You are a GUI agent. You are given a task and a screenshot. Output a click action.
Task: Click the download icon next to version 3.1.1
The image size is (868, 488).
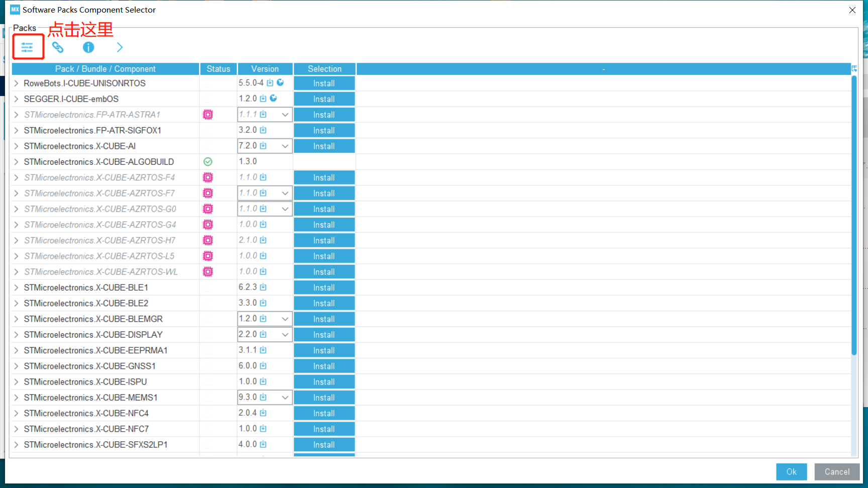coord(263,350)
